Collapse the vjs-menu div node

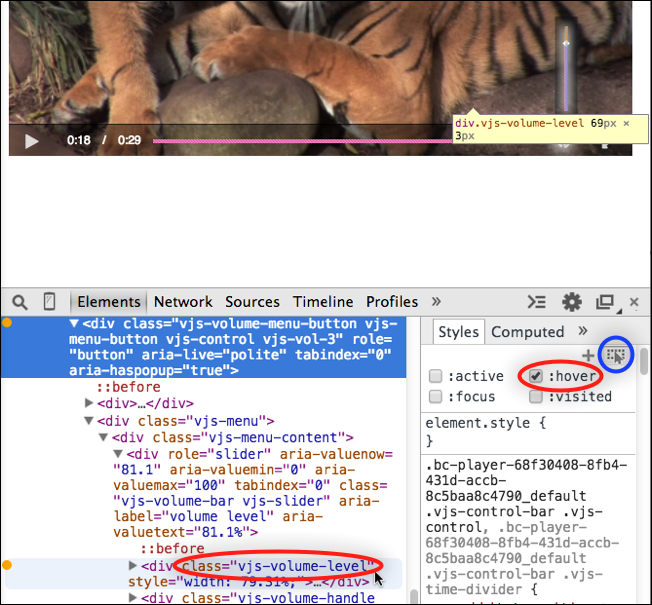pyautogui.click(x=89, y=421)
